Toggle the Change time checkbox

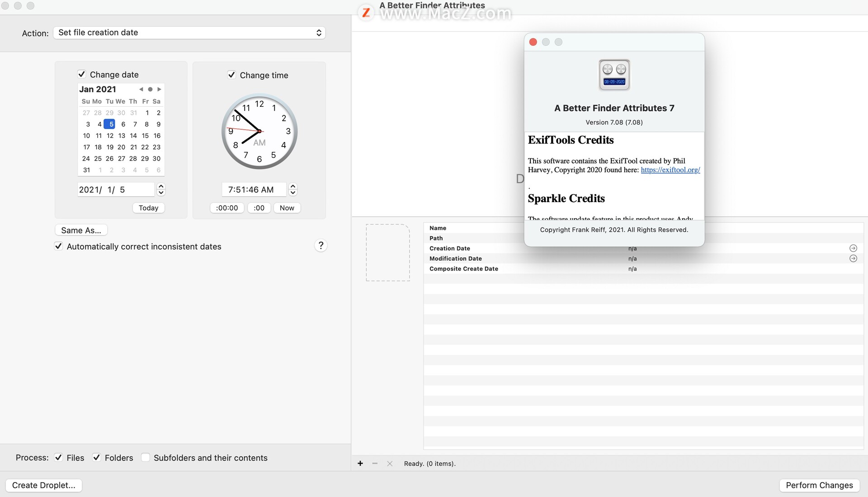pyautogui.click(x=231, y=75)
